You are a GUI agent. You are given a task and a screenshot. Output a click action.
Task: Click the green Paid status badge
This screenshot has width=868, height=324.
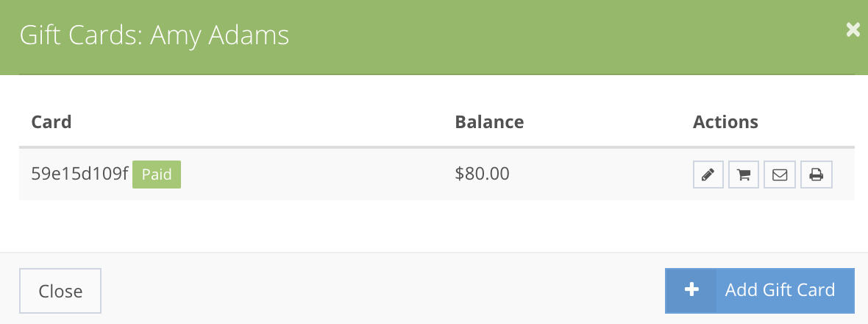[x=157, y=175]
